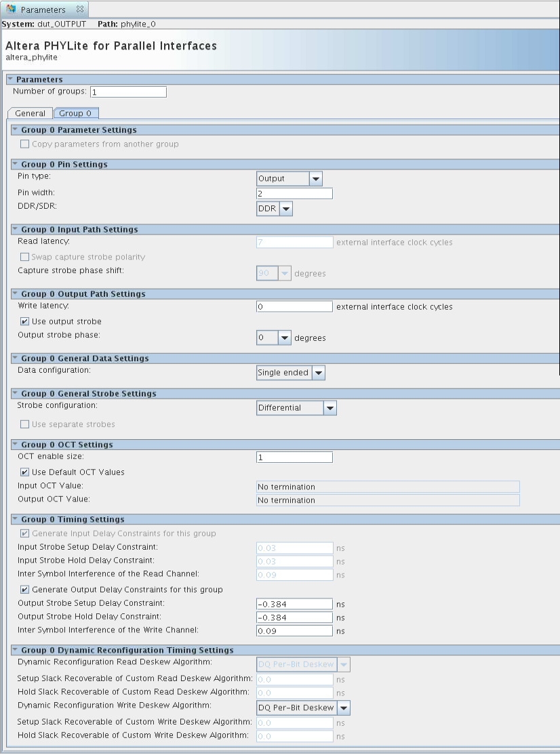Click the OCT enable size field
The width and height of the screenshot is (560, 755).
click(294, 457)
